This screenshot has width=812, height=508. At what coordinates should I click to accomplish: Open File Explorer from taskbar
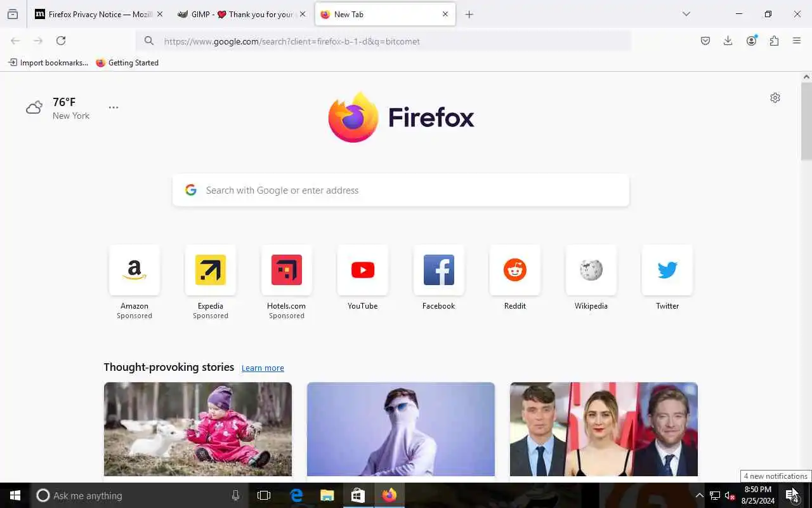(327, 495)
